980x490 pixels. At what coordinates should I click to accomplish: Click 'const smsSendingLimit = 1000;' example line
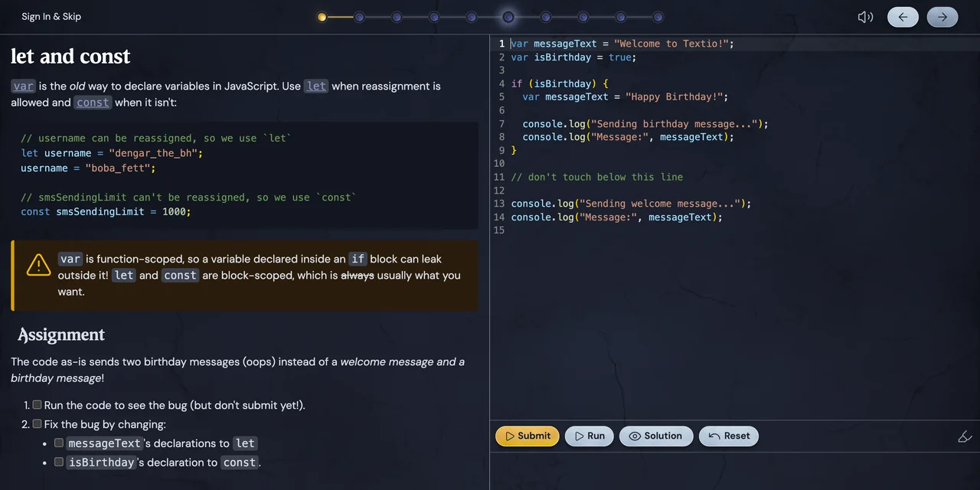pos(106,211)
